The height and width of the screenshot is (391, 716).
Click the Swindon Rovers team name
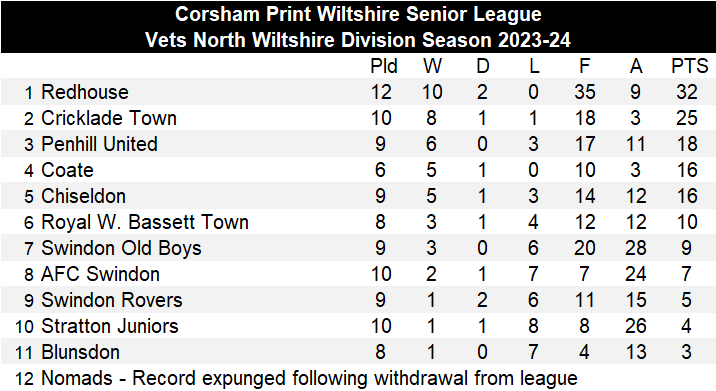click(112, 301)
